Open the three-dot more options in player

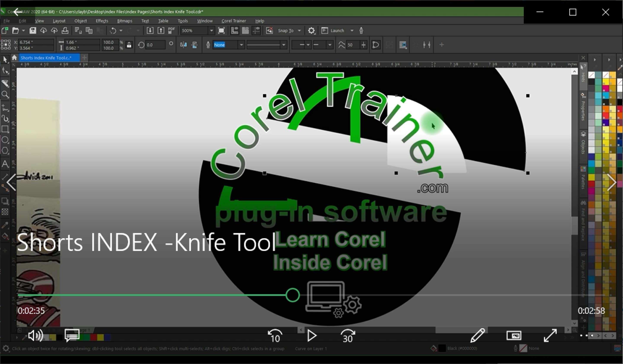pyautogui.click(x=587, y=336)
